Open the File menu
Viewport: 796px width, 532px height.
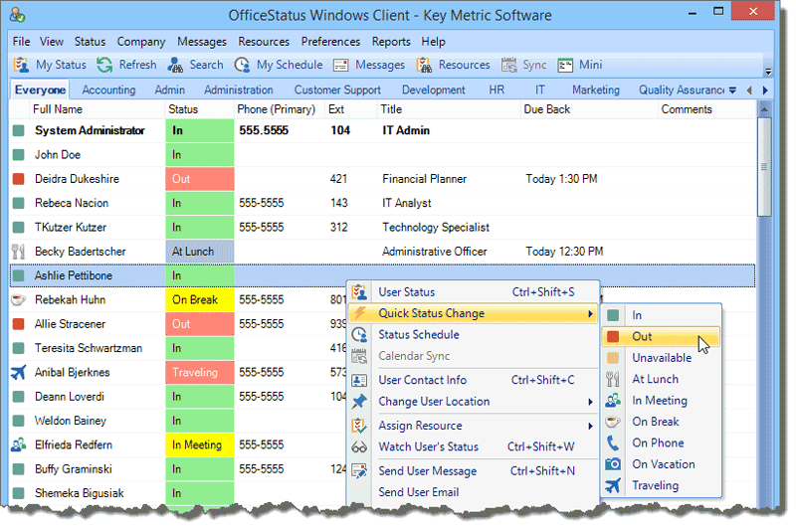[21, 42]
